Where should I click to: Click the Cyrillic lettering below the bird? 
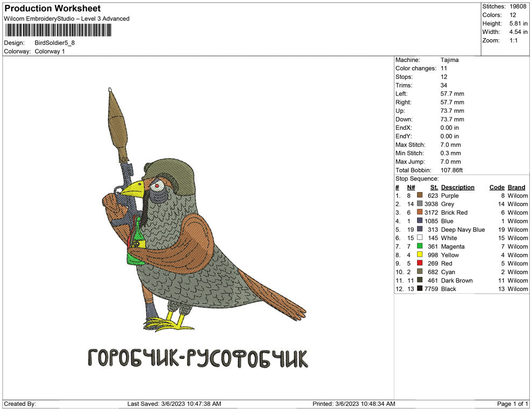coord(198,358)
